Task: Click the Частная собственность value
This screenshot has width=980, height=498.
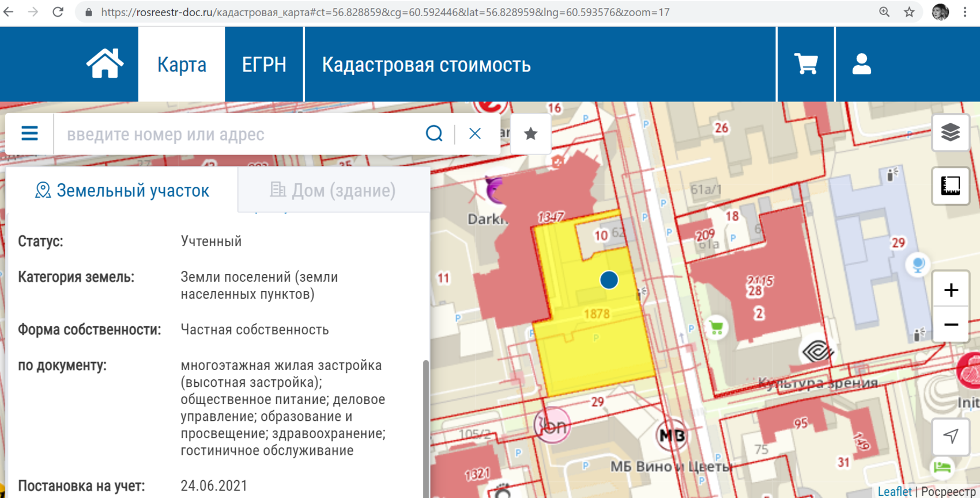Action: (x=255, y=330)
